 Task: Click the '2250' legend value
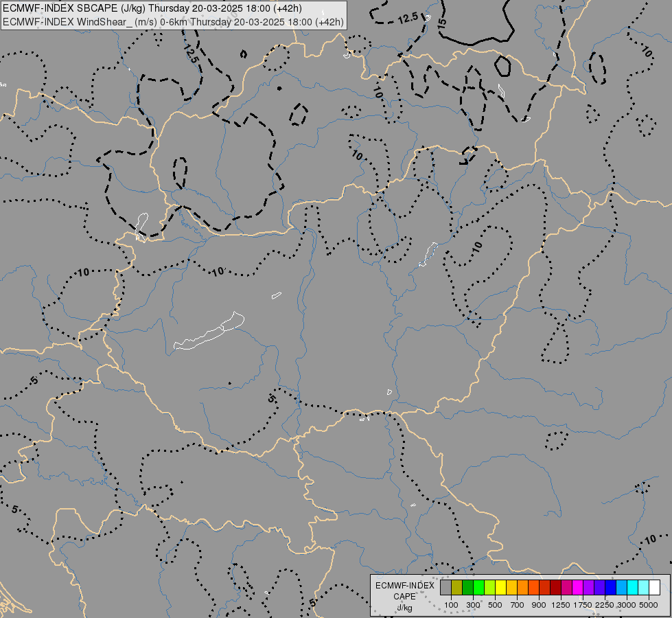[x=605, y=605]
